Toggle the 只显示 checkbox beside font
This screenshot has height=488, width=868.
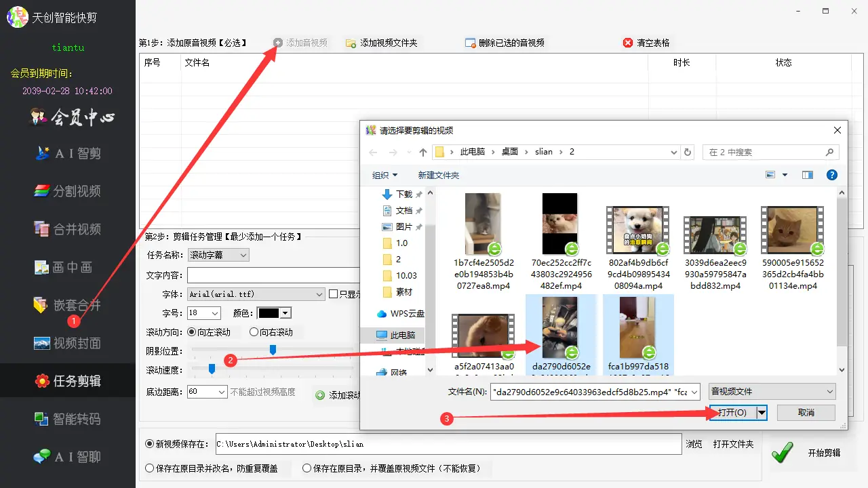pyautogui.click(x=333, y=294)
